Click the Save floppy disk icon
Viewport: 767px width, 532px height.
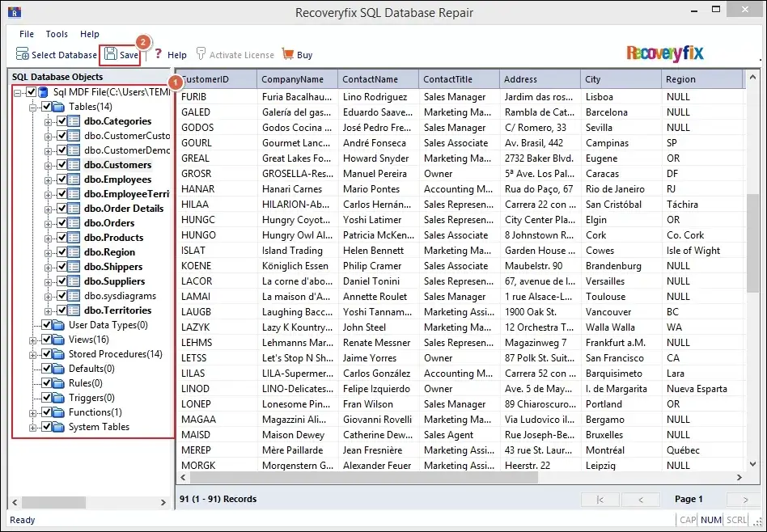(x=111, y=54)
